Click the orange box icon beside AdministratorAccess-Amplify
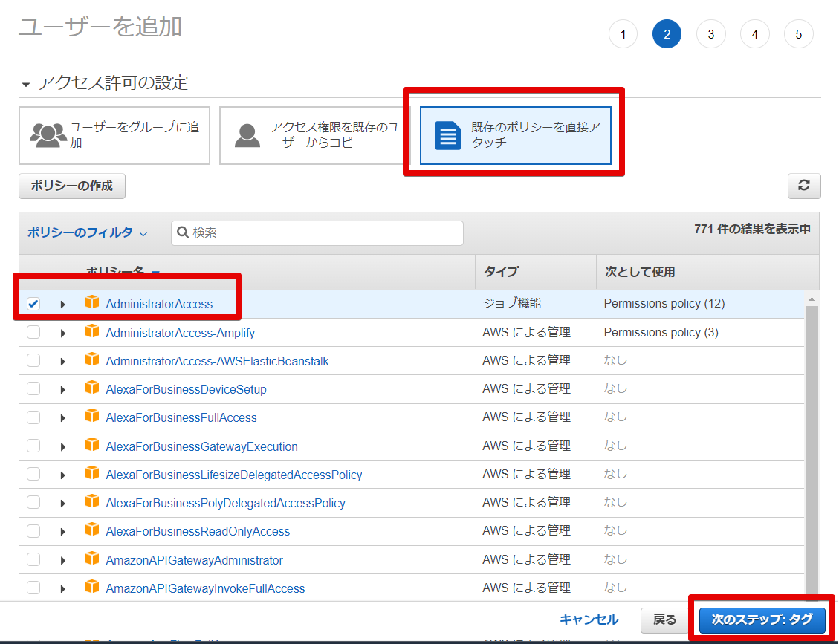This screenshot has height=644, width=839. 92,331
